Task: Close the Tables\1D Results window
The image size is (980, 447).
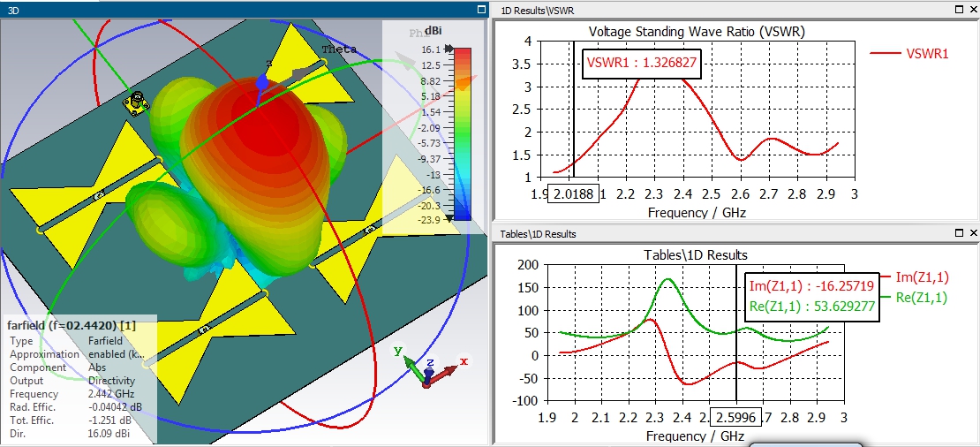Action: coord(974,233)
